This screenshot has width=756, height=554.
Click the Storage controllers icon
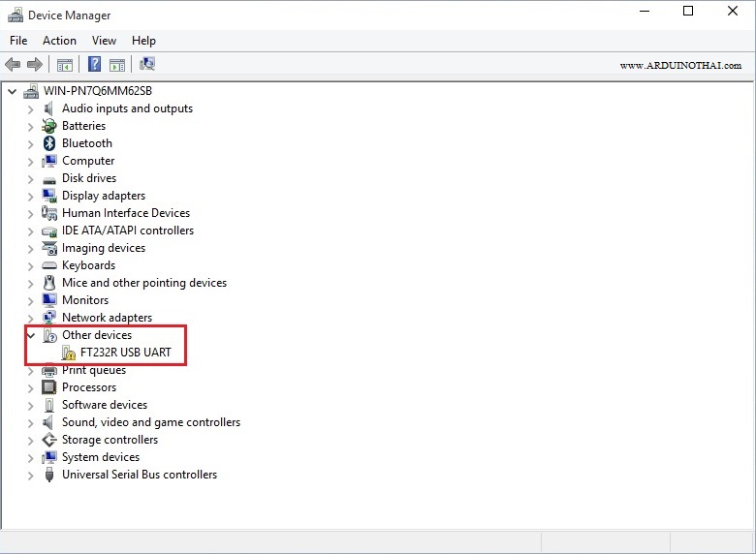(49, 440)
